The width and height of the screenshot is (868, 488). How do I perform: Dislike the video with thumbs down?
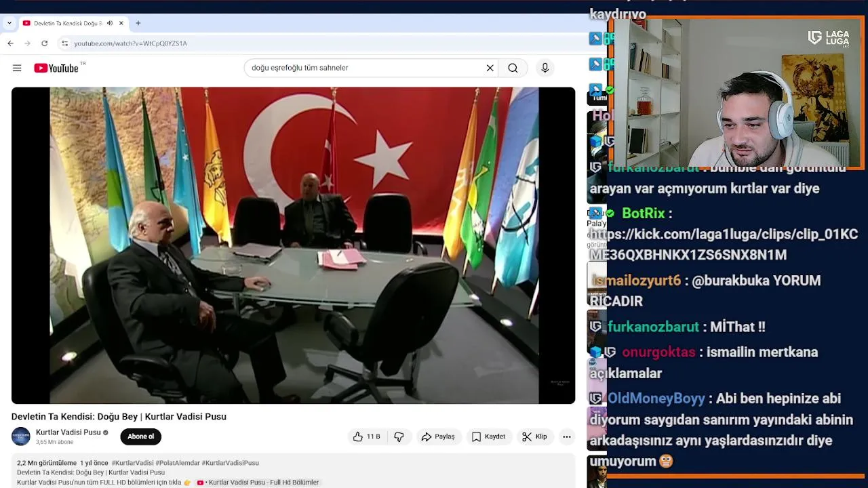click(x=399, y=436)
